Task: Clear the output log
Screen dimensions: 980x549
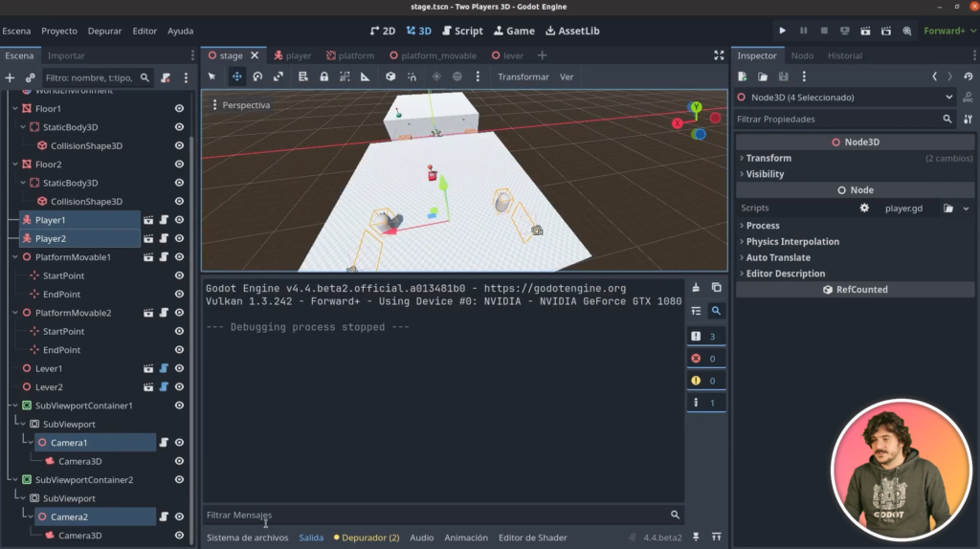Action: click(x=696, y=288)
